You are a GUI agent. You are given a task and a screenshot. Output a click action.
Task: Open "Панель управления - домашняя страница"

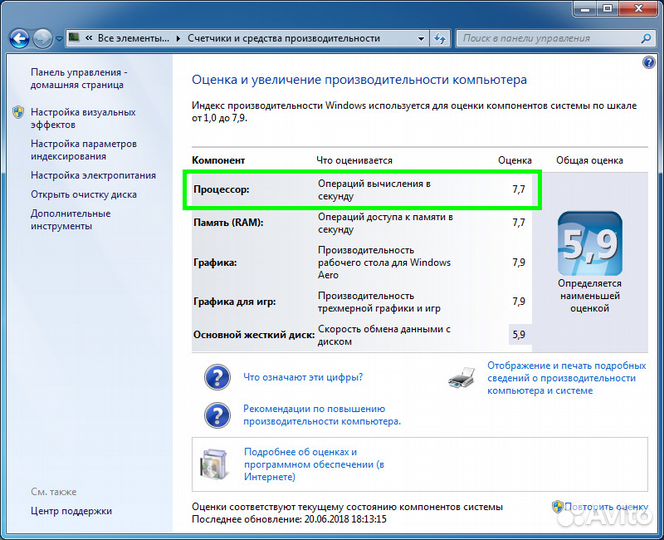[79, 78]
